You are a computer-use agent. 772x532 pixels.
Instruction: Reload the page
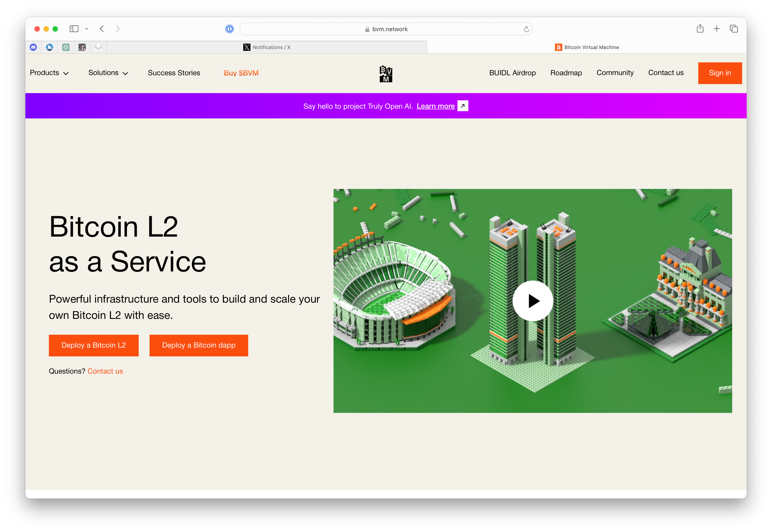(526, 29)
